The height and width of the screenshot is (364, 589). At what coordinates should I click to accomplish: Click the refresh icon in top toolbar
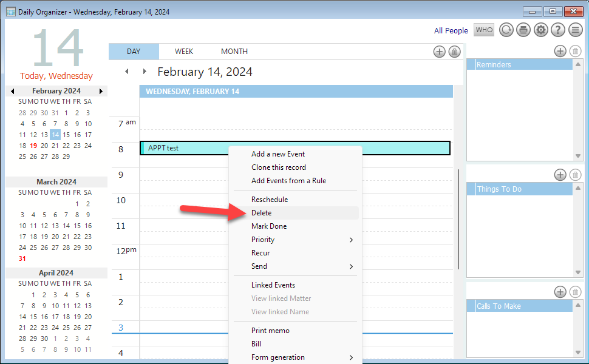(x=506, y=30)
